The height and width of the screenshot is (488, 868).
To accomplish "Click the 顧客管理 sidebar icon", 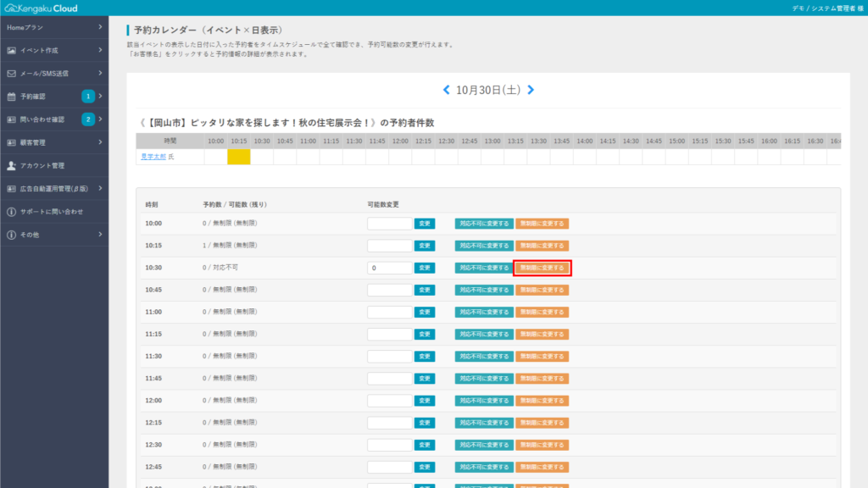I will point(11,142).
